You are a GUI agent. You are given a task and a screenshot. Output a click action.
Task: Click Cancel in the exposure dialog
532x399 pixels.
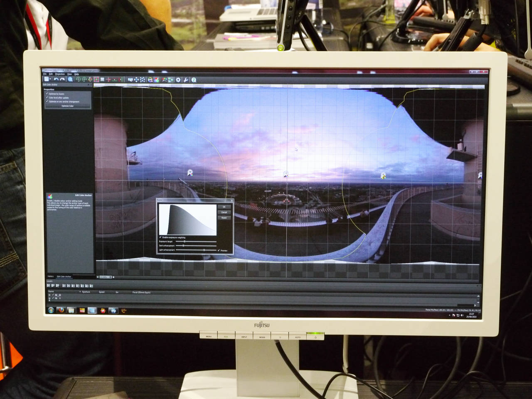pos(224,212)
